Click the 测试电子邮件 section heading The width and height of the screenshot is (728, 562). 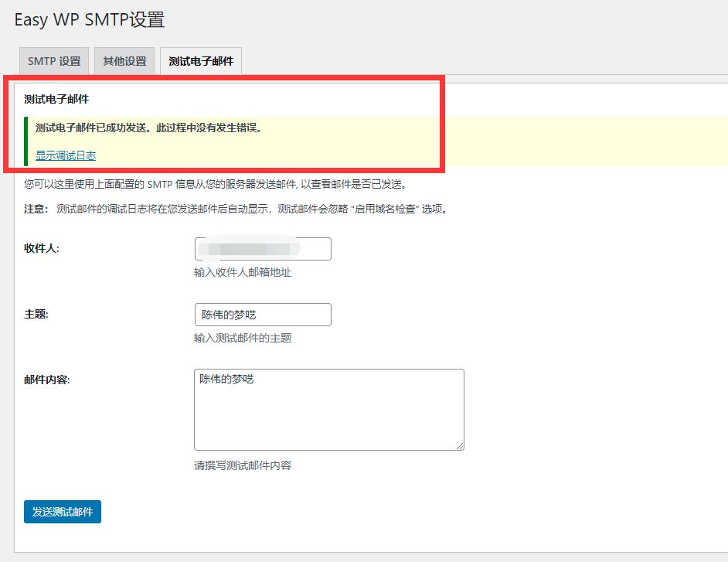tap(53, 100)
